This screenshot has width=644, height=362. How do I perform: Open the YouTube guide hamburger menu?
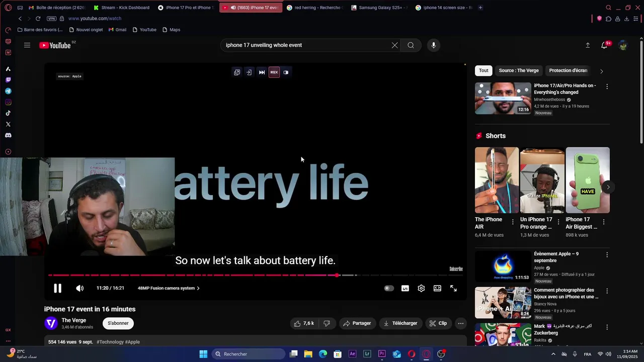pos(27,45)
